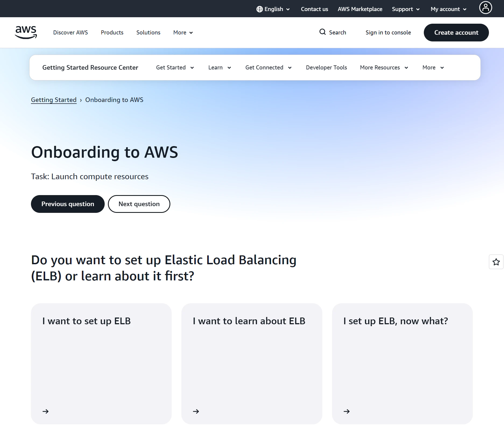504x430 pixels.
Task: Click the 'Onboarding to AWS' page heading
Action: (x=104, y=152)
